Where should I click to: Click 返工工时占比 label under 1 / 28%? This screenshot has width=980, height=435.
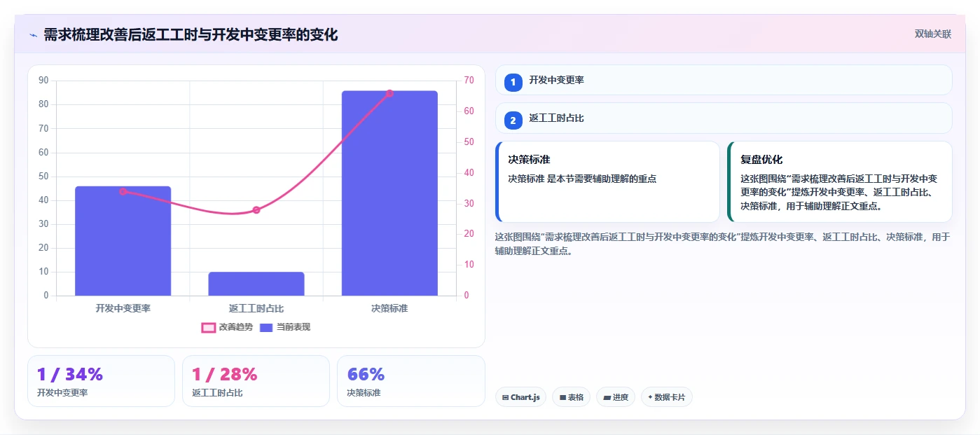[x=217, y=393]
